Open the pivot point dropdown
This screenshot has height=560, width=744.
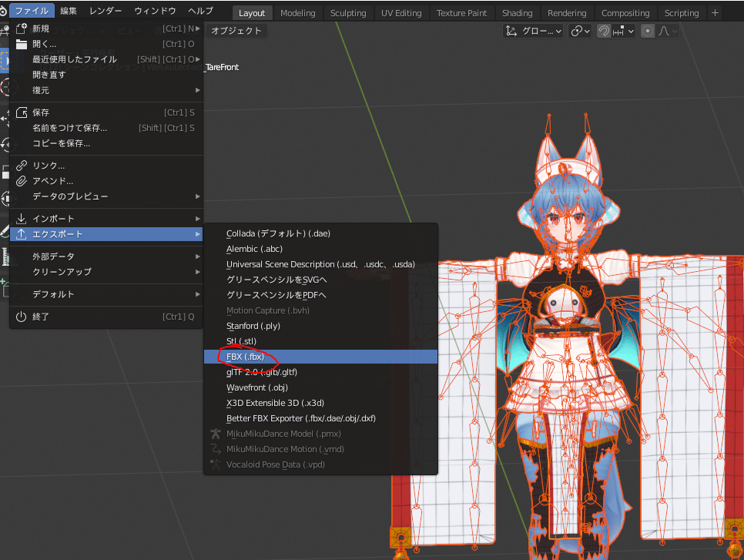tap(579, 31)
